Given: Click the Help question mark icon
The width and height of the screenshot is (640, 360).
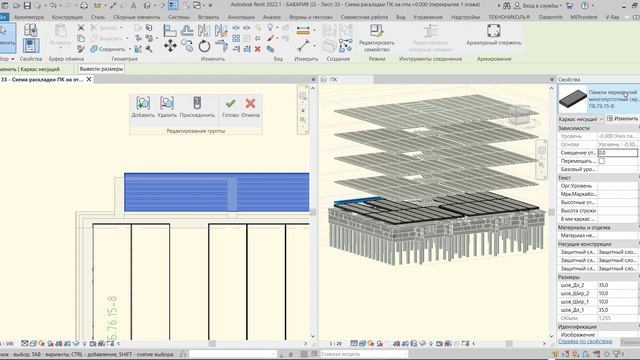Looking at the screenshot, I should point(584,6).
